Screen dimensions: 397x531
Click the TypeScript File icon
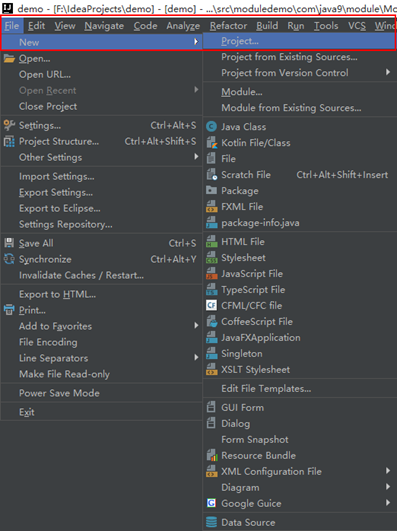pyautogui.click(x=211, y=290)
